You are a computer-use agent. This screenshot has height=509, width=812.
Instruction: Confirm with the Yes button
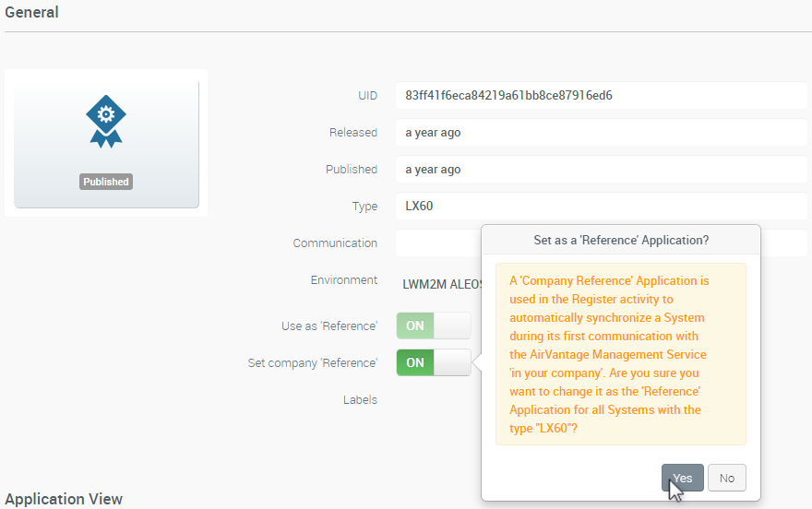coord(682,478)
